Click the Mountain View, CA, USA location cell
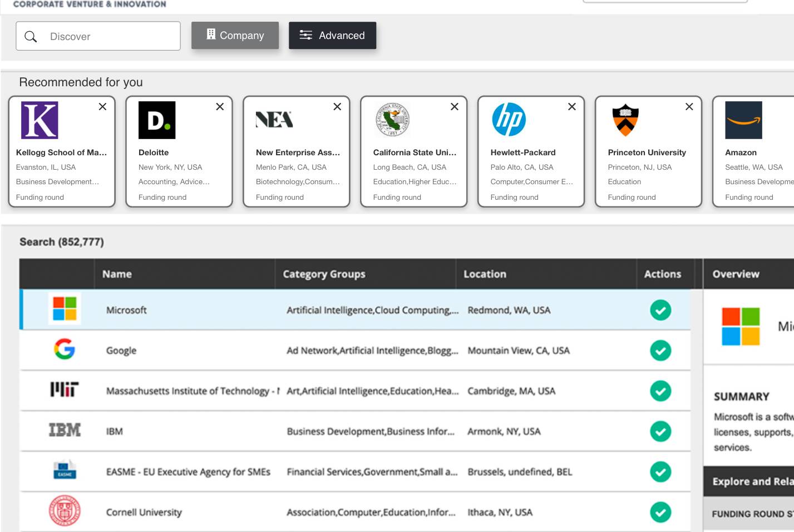The image size is (794, 532). point(519,351)
